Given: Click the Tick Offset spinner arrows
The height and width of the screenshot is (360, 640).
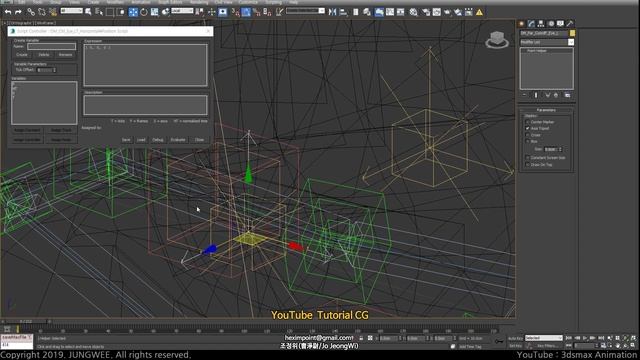Looking at the screenshot, I should point(54,70).
